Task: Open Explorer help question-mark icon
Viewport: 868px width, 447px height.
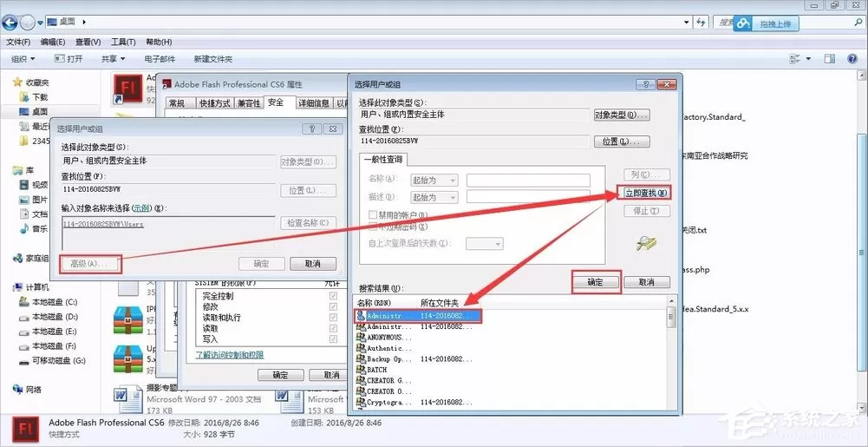Action: tap(852, 59)
